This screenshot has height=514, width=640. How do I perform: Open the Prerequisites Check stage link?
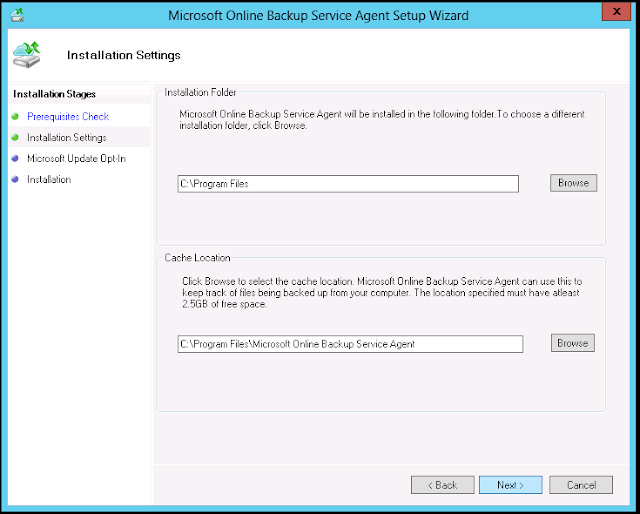pos(68,117)
